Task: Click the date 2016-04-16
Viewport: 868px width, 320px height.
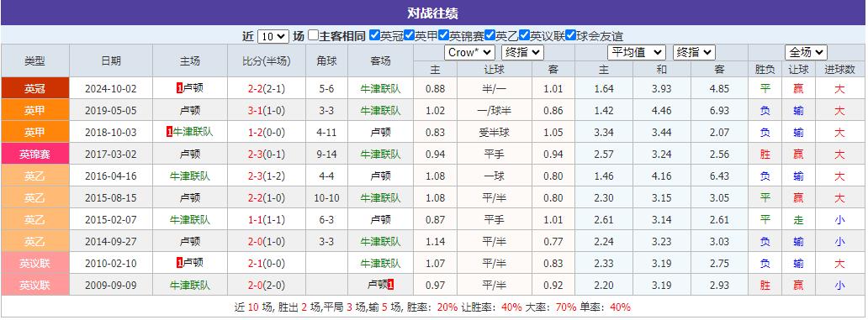Action: click(111, 176)
